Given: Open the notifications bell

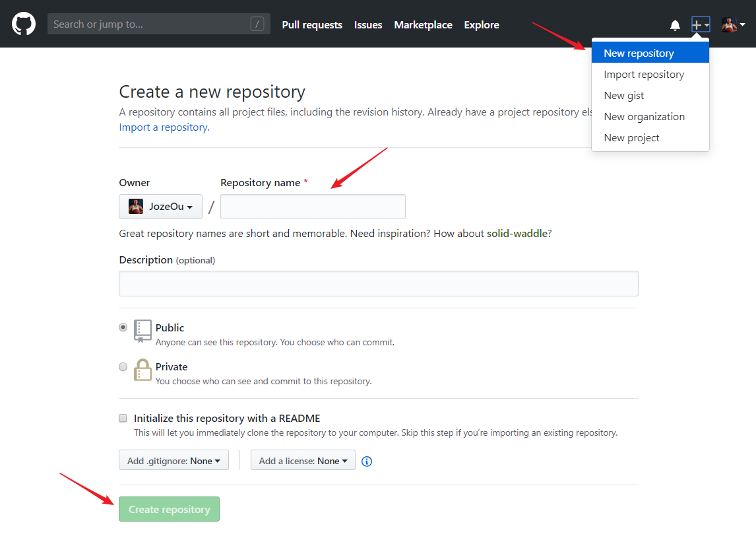Looking at the screenshot, I should [x=675, y=25].
